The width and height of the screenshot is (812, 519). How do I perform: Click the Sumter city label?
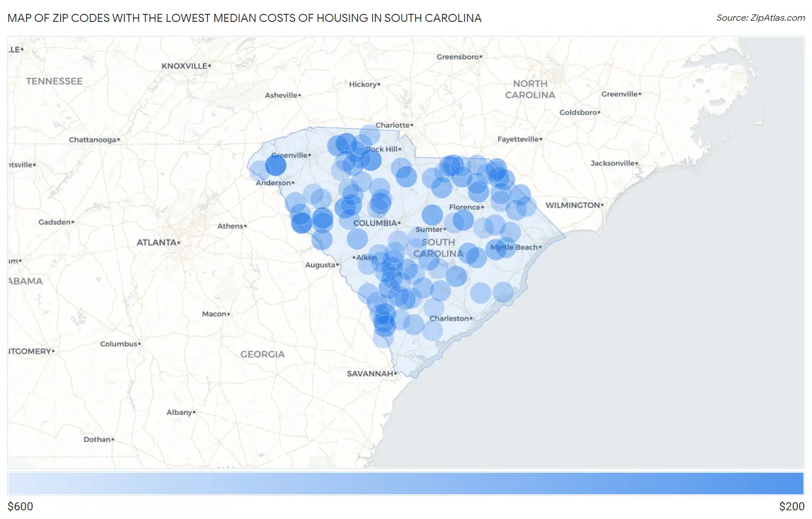pyautogui.click(x=430, y=229)
